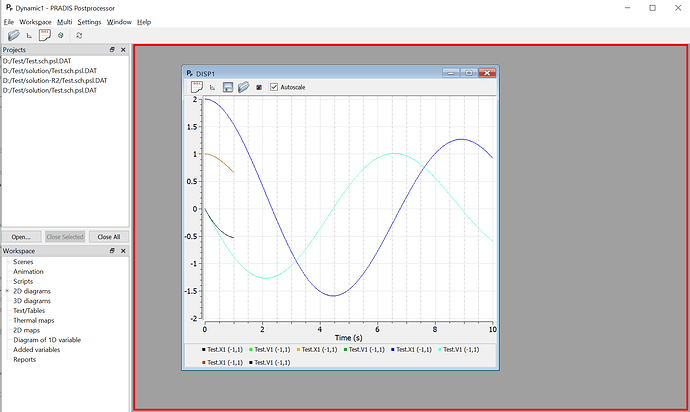The height and width of the screenshot is (412, 690).
Task: Select 2D maps in Workspace tree
Action: (26, 330)
